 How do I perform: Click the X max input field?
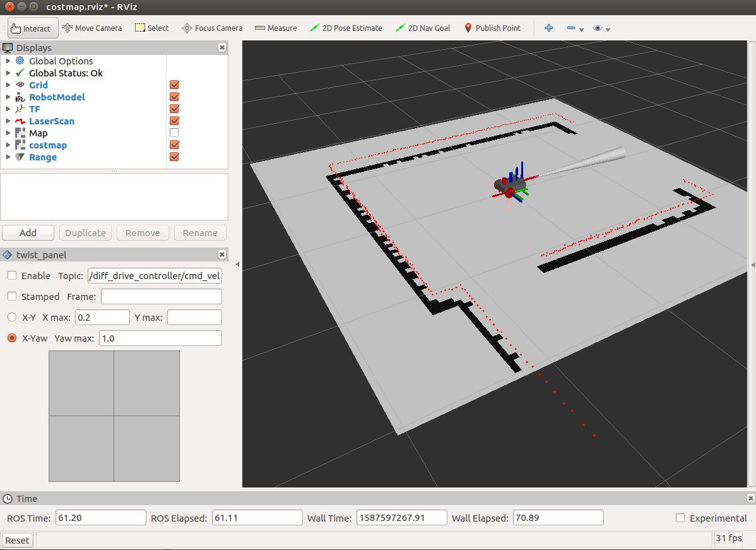pyautogui.click(x=102, y=317)
